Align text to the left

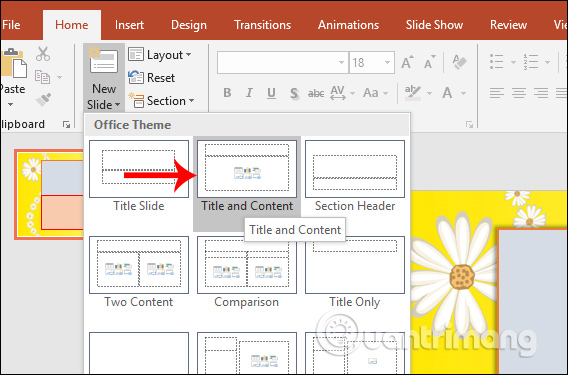tap(497, 93)
